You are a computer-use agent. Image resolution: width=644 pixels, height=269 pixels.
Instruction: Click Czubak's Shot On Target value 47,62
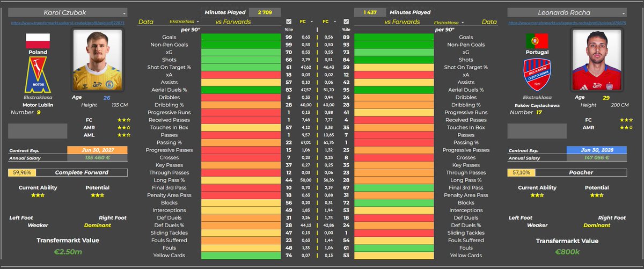(306, 67)
